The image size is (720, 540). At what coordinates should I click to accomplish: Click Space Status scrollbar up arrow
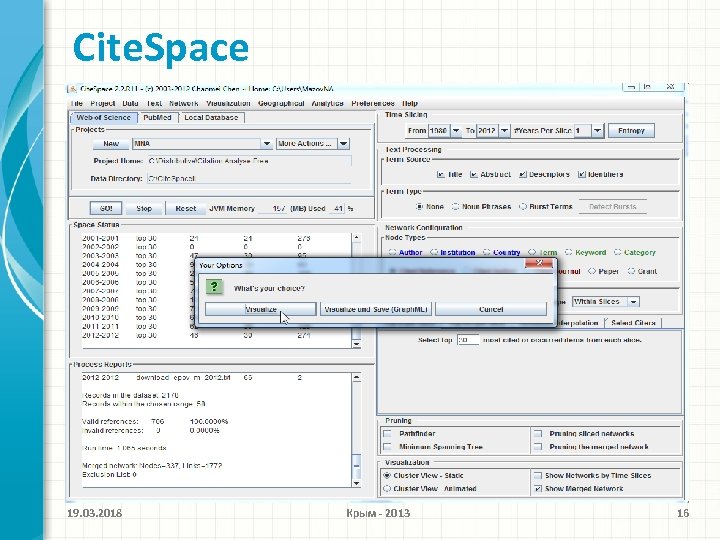click(x=356, y=238)
